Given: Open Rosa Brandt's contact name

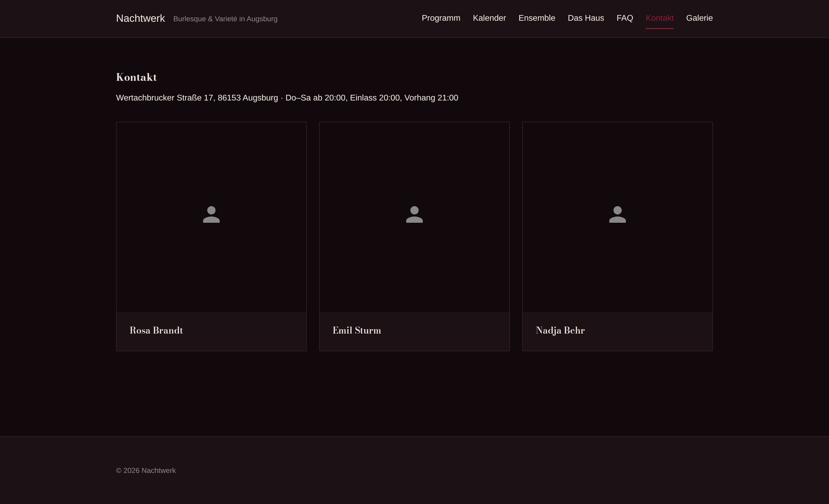Looking at the screenshot, I should pos(156,330).
